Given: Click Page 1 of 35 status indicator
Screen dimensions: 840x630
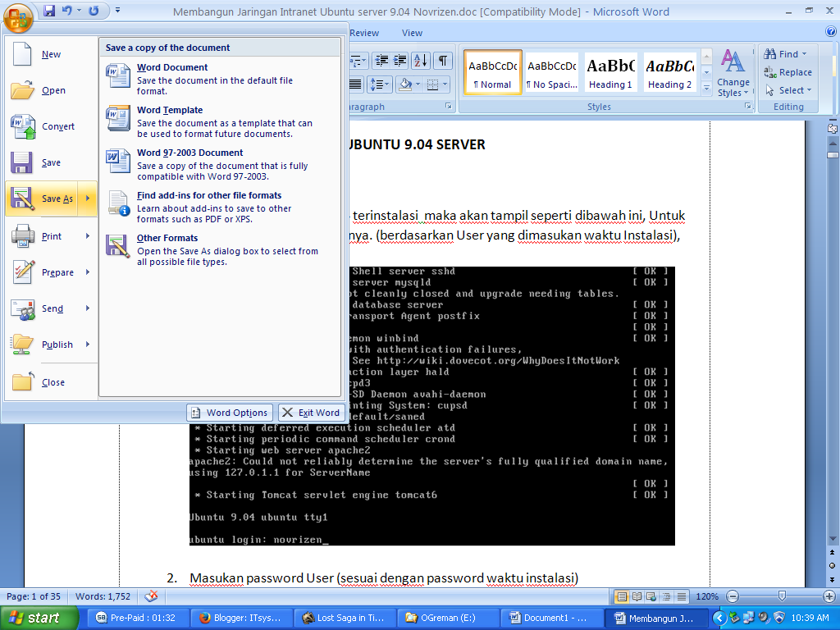Looking at the screenshot, I should 34,596.
